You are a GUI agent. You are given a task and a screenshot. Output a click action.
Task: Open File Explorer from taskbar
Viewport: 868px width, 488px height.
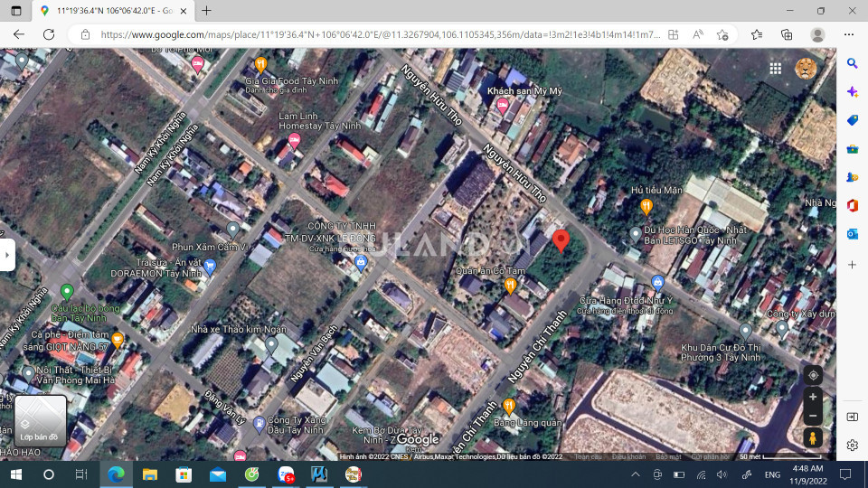pos(149,474)
